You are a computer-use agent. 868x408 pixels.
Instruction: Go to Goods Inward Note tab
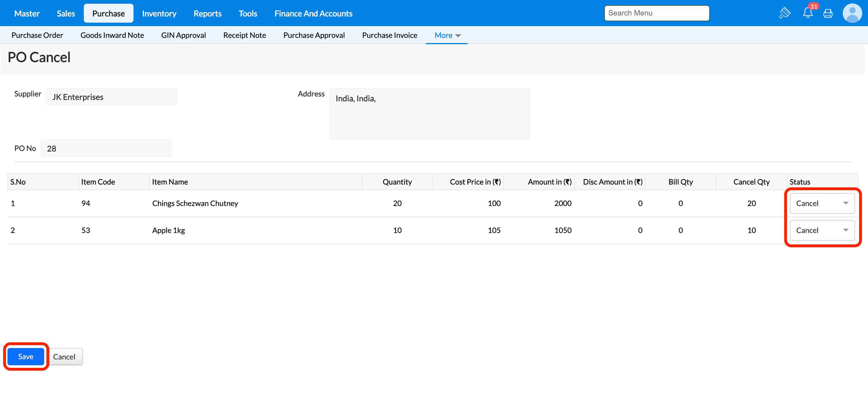pyautogui.click(x=112, y=35)
